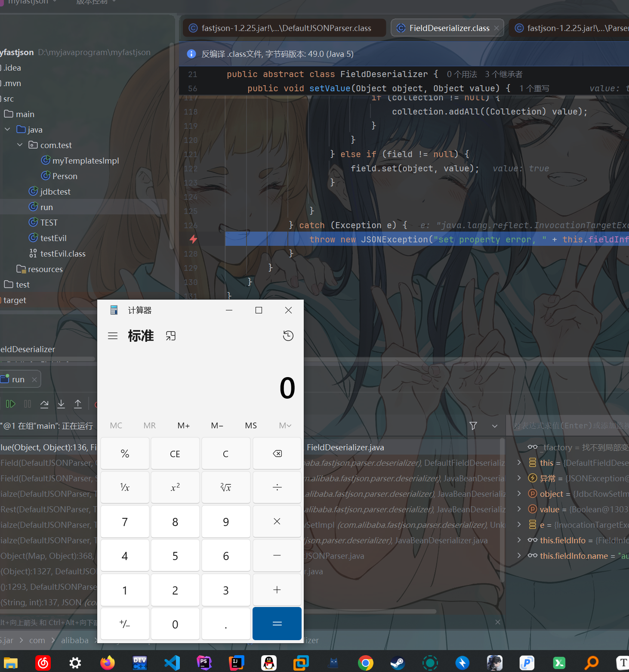Expand the 'object' variable in debugger
Viewport: 629px width, 672px height.
pos(519,493)
